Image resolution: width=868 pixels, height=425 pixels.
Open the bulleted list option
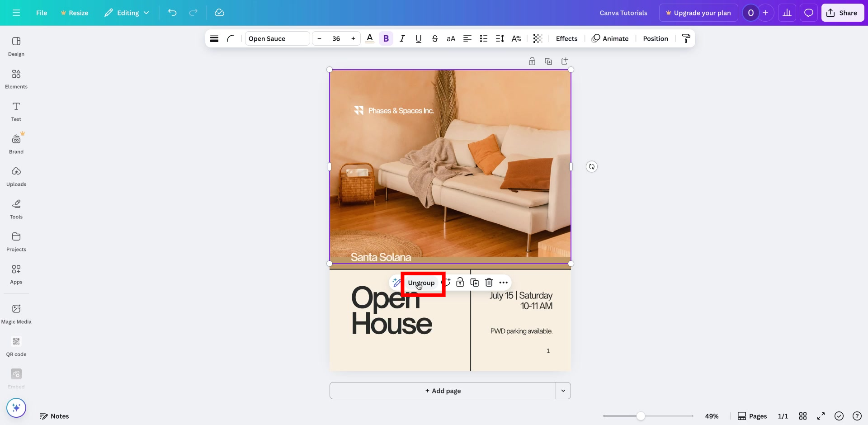tap(484, 38)
